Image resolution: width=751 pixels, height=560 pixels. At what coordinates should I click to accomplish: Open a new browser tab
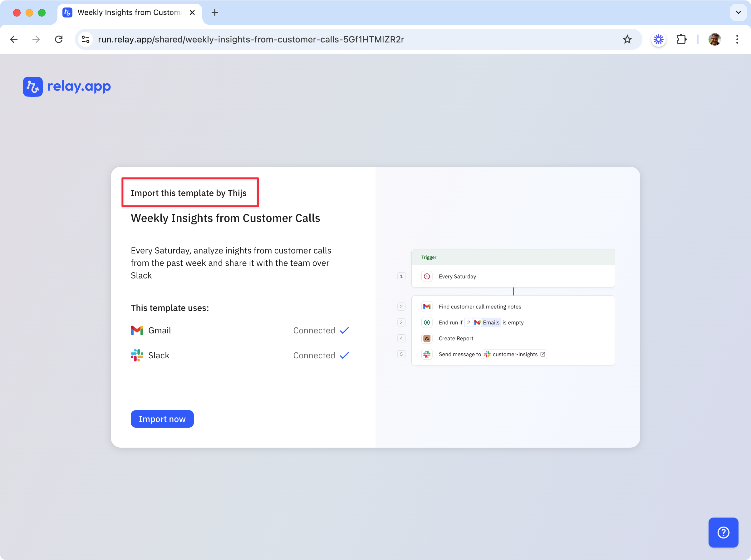pyautogui.click(x=214, y=12)
